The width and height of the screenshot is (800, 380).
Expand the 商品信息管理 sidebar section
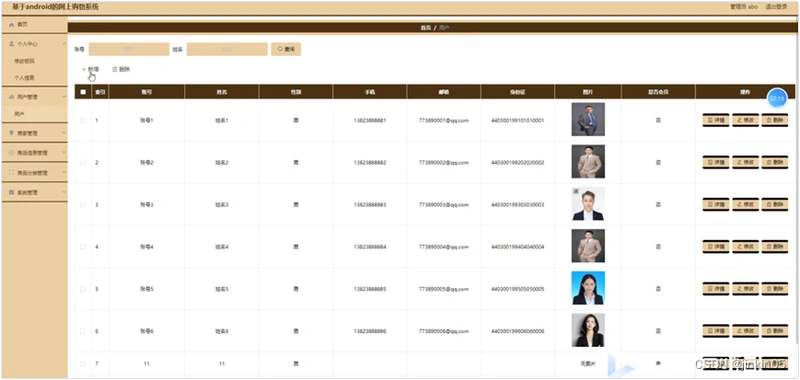34,153
